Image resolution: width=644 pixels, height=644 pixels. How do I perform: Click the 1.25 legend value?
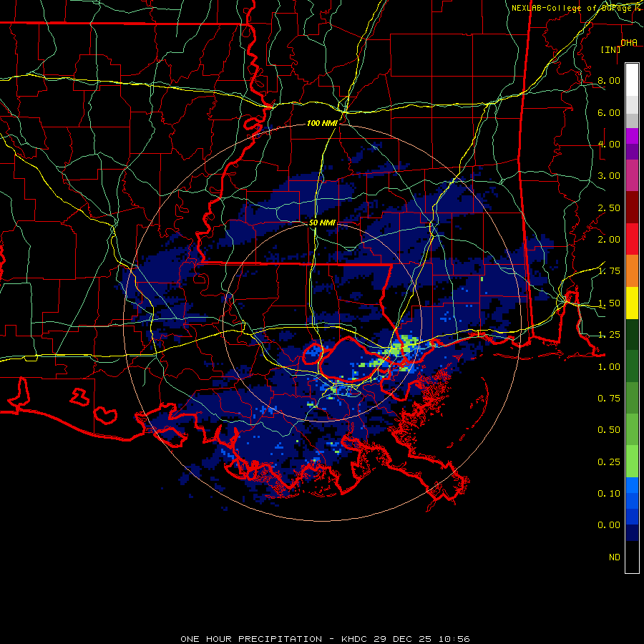coord(609,335)
